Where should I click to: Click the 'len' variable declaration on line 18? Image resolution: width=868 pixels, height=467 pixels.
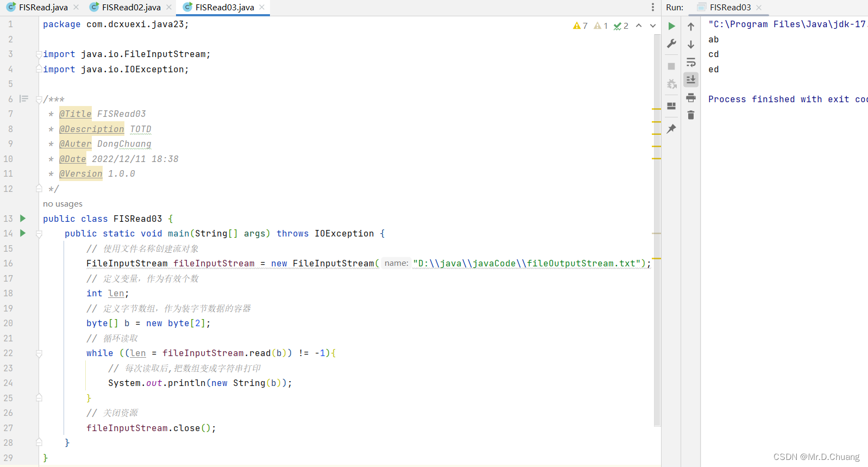point(116,293)
